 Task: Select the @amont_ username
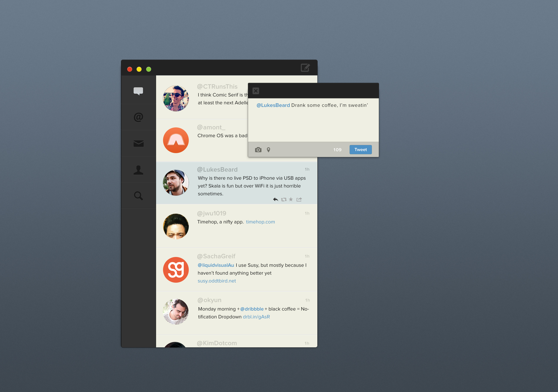pos(211,127)
